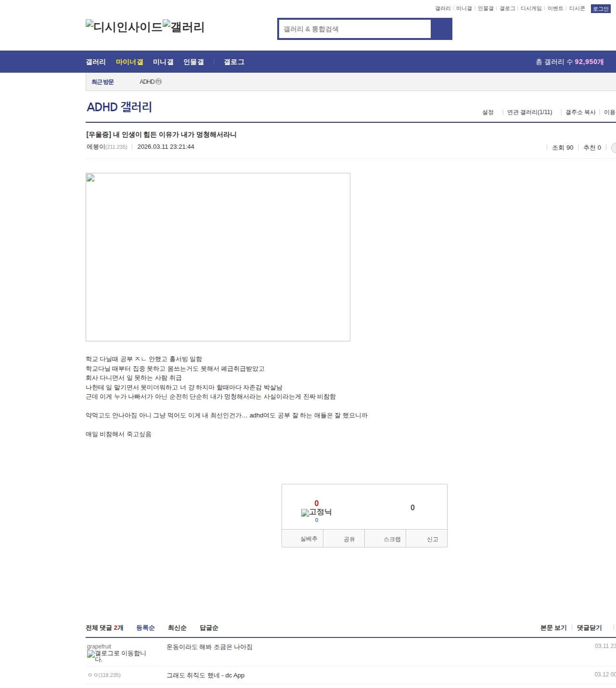Screen dimensions: 616x688
Task: Go to 미니갤 in the blue navigation bar
Action: [163, 62]
